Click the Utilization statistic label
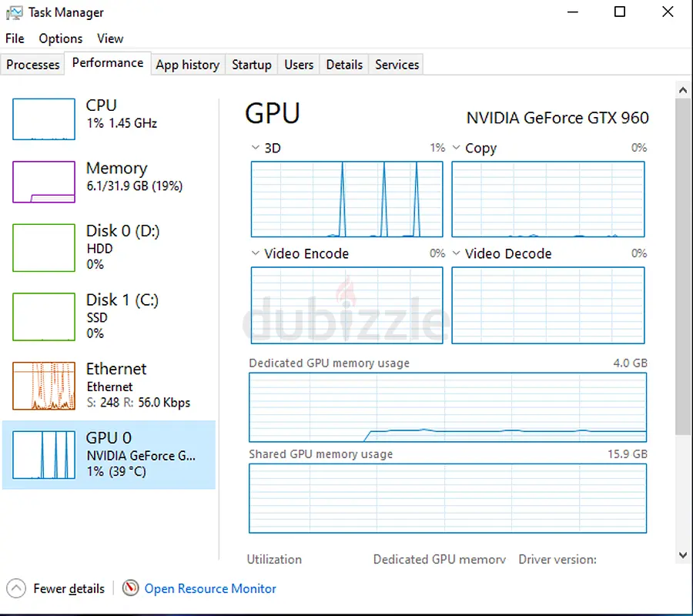The width and height of the screenshot is (693, 616). (x=274, y=559)
